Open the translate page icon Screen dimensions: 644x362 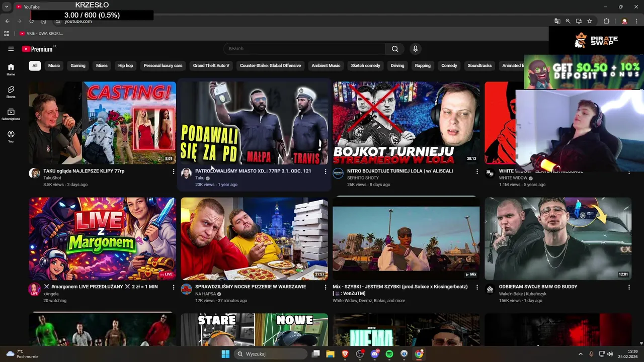click(x=557, y=21)
